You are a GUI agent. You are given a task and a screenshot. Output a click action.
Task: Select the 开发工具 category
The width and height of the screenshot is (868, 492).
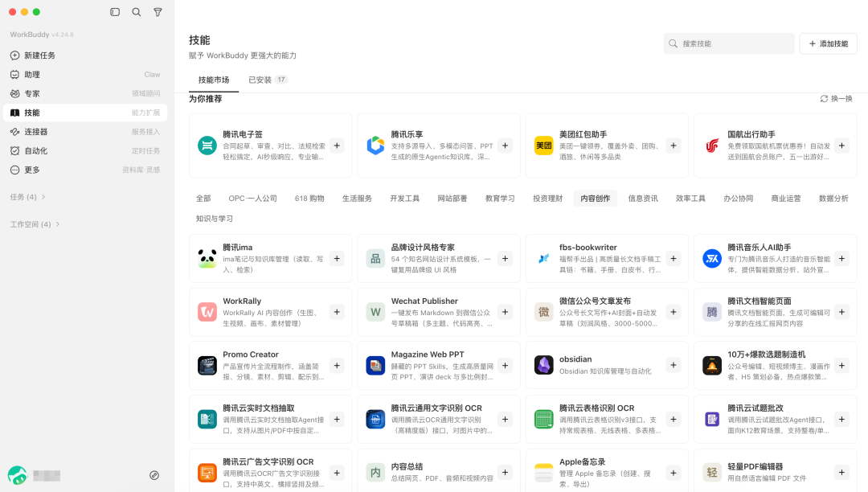404,198
